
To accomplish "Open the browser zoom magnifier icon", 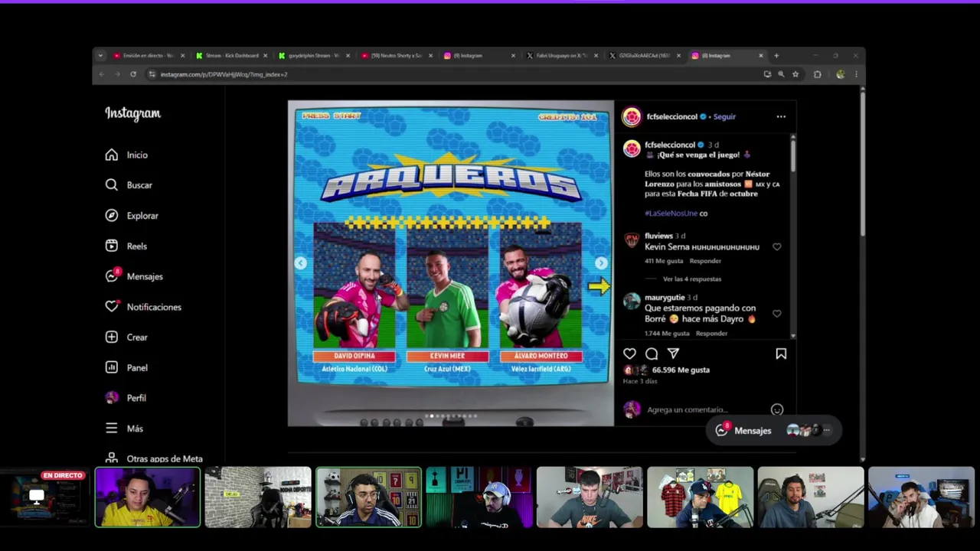I will (x=781, y=74).
